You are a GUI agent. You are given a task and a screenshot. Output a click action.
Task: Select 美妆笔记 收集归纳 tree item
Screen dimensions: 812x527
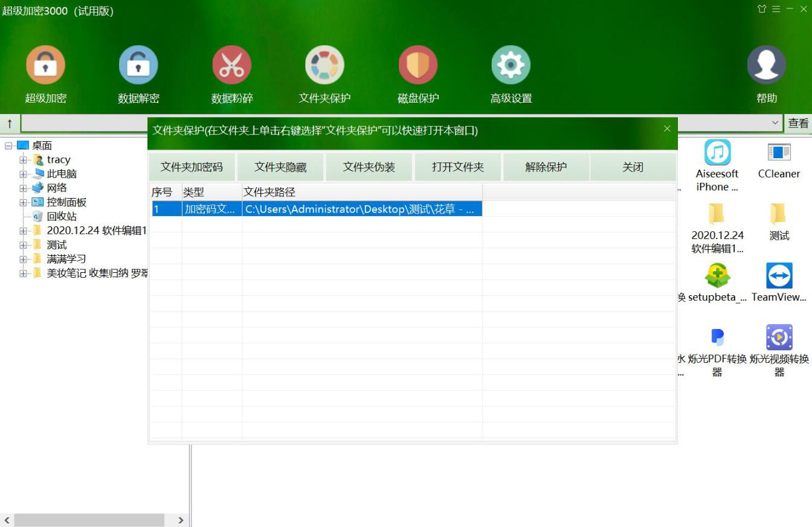point(97,273)
